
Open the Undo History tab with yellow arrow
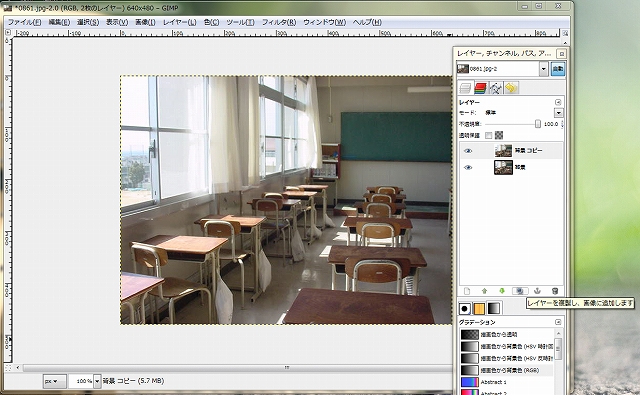(511, 88)
